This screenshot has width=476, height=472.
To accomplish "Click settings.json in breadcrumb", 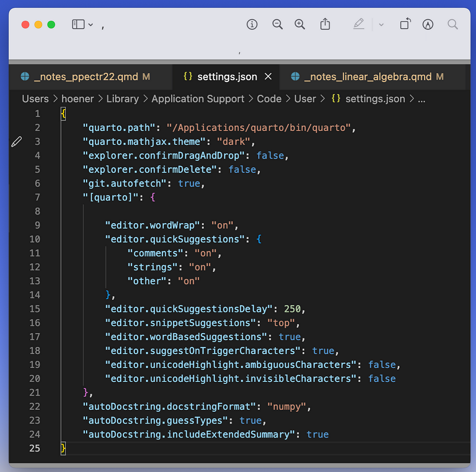I will (x=375, y=99).
